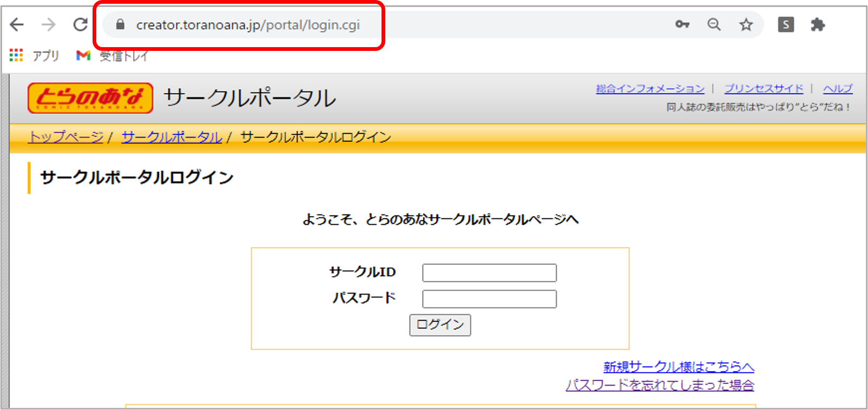
Task: Focus the パスワード input field
Action: pos(489,299)
